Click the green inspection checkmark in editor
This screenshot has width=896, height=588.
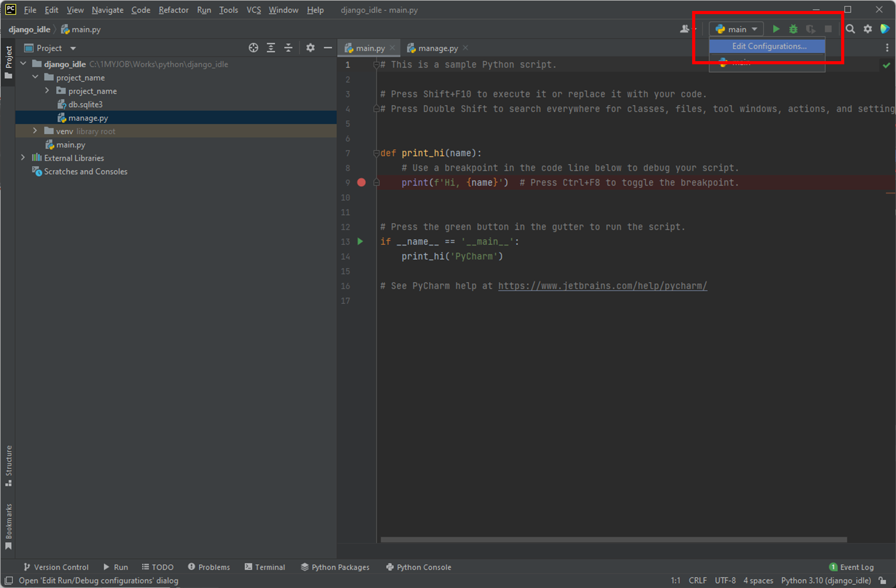[x=887, y=65]
